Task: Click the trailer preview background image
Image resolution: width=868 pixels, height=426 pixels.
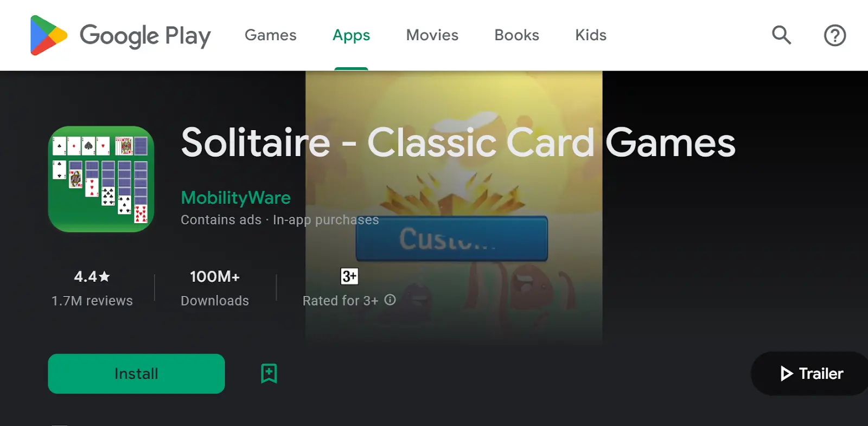Action: pyautogui.click(x=454, y=206)
